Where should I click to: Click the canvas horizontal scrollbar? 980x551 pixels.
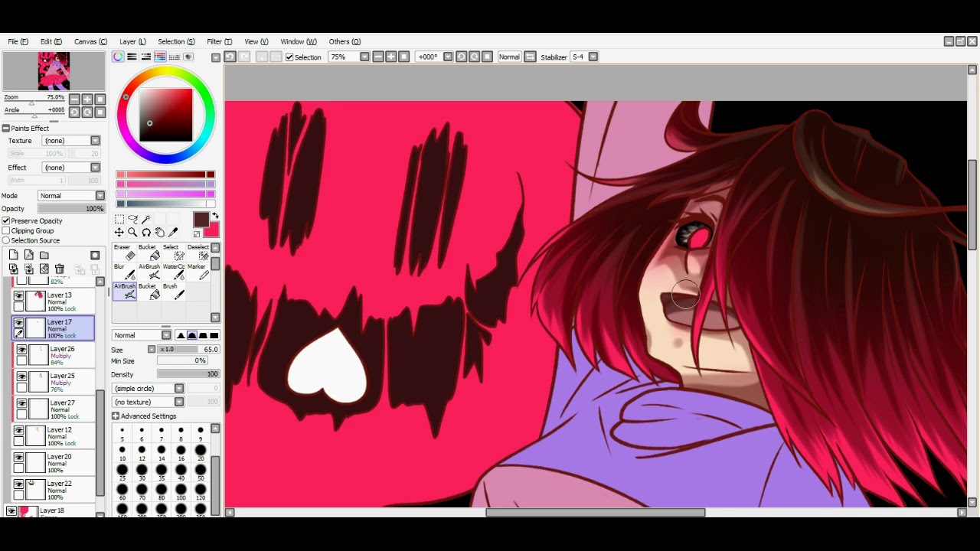click(596, 513)
